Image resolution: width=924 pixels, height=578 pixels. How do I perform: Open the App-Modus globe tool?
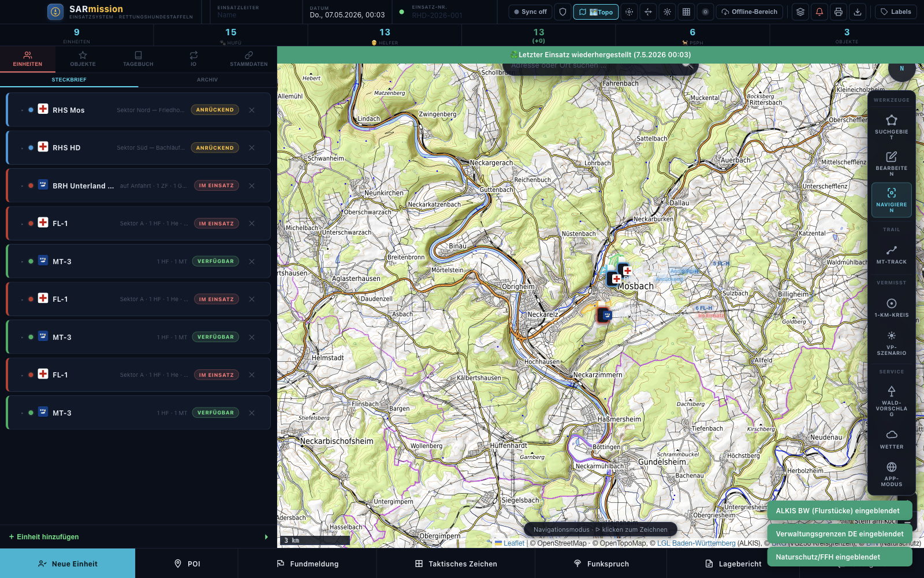892,474
